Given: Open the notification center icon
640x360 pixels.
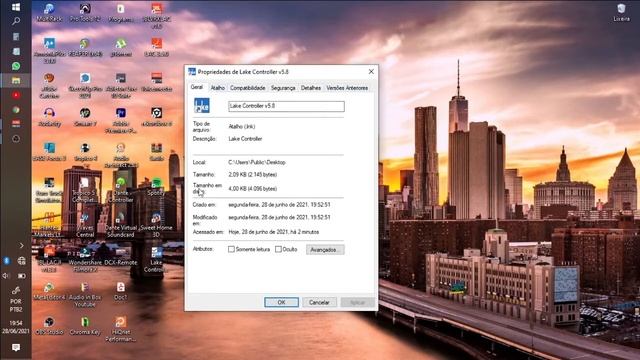Looking at the screenshot, I should click(x=16, y=347).
